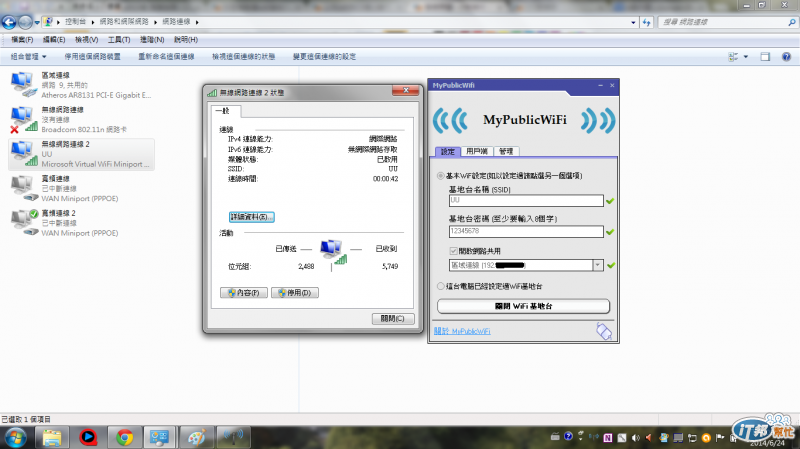This screenshot has width=800, height=449.
Task: Open the Paint taskbar icon
Action: (196, 437)
